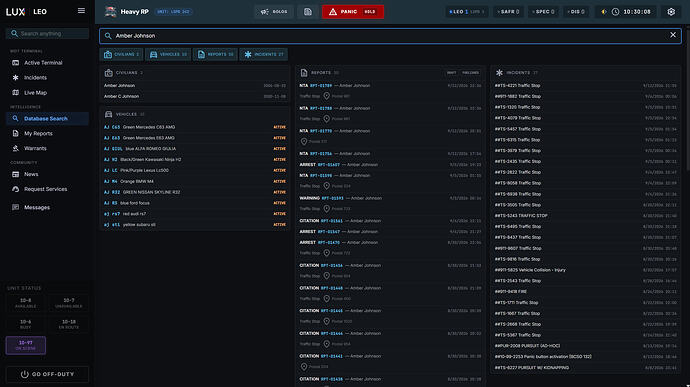Click the notepad icon beside BOLOs
The height and width of the screenshot is (387, 690).
coord(308,12)
